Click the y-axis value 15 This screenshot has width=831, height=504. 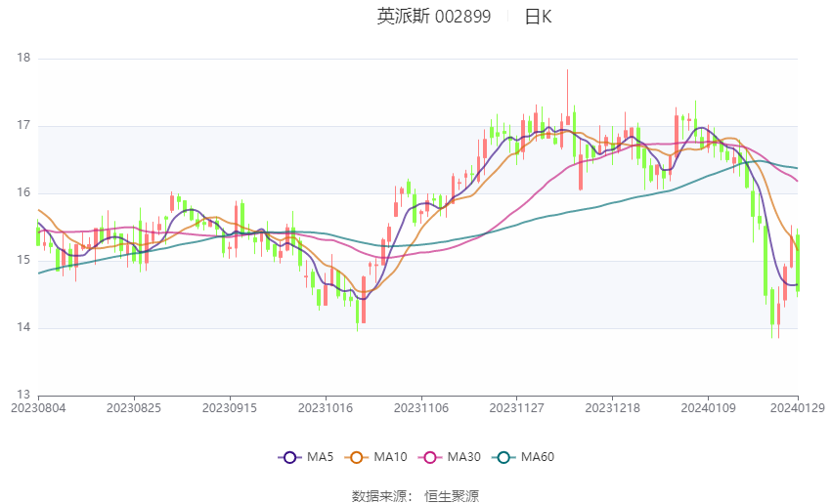23,260
